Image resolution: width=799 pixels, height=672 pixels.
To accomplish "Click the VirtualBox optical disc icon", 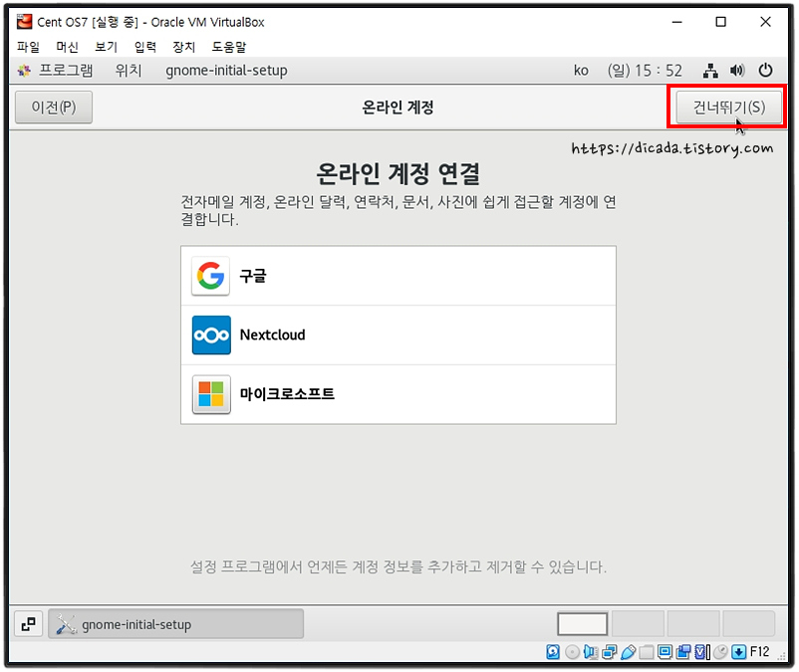I will (572, 652).
